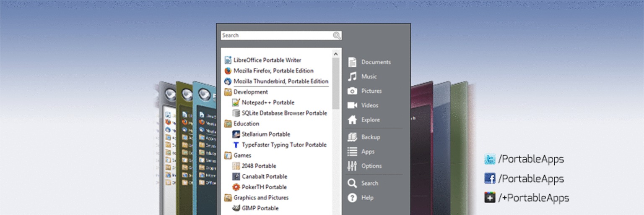This screenshot has width=644, height=215.
Task: Open SQLite Database Browser icon
Action: pos(236,113)
